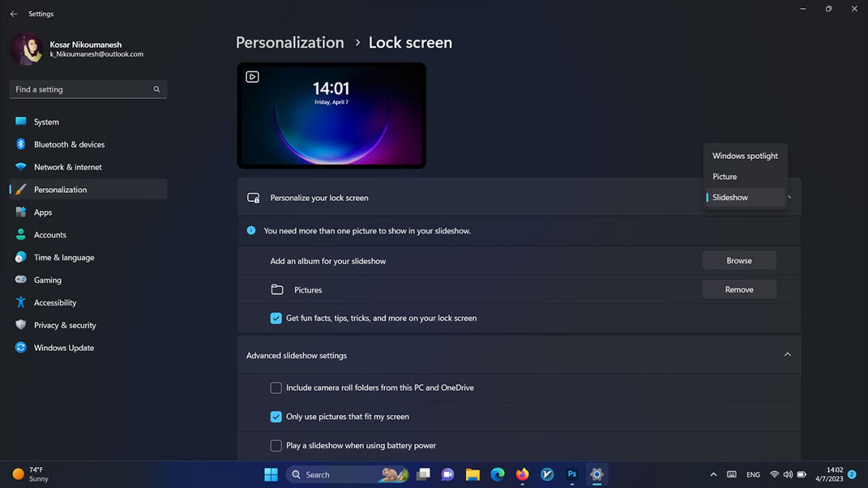Choose the Picture option in dropdown
868x488 pixels.
[x=725, y=177]
